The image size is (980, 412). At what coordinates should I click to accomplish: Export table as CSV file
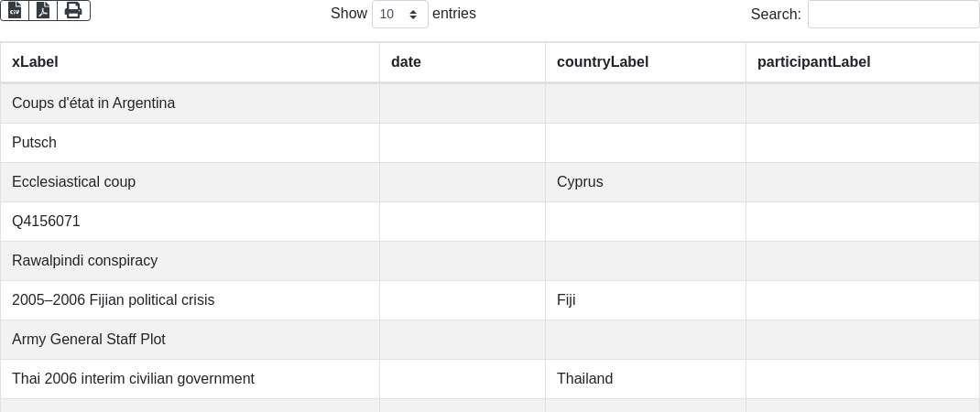point(15,10)
